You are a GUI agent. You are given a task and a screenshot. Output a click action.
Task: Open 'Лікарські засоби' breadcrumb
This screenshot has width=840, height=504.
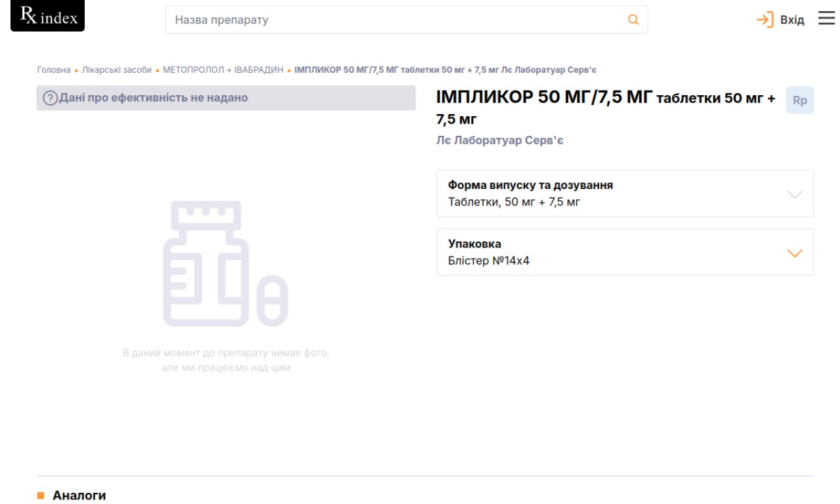(117, 70)
